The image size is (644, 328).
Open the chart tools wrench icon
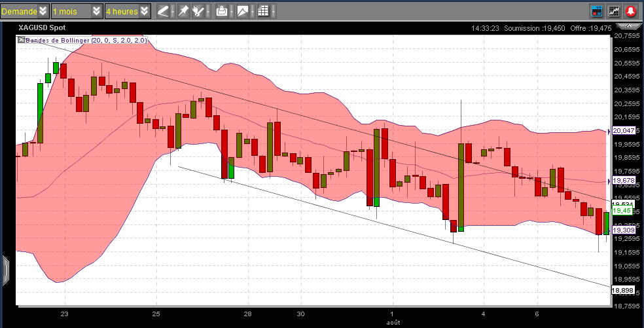[198, 11]
